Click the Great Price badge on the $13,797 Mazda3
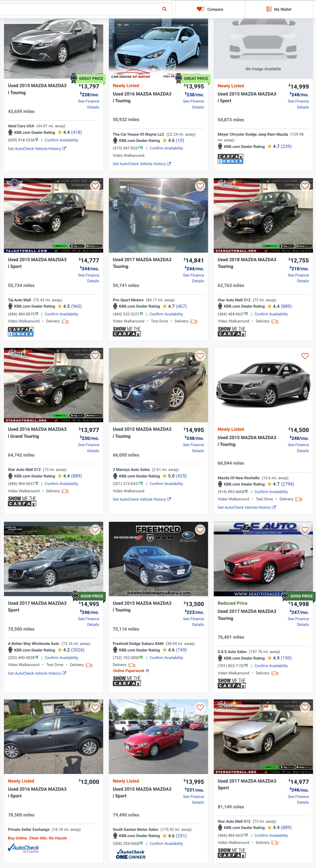Screen dimensions: 316x868 pos(88,79)
